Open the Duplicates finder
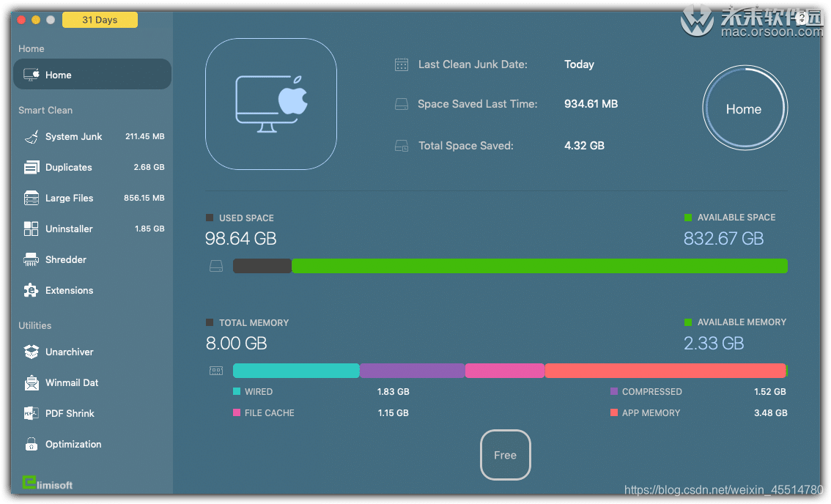This screenshot has width=831, height=504. (70, 167)
